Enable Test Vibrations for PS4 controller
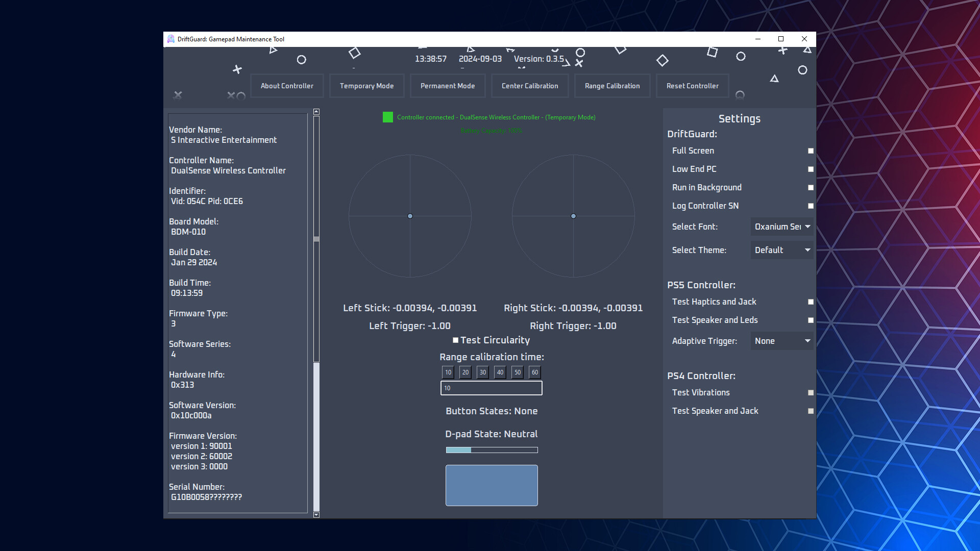980x551 pixels. pyautogui.click(x=811, y=393)
